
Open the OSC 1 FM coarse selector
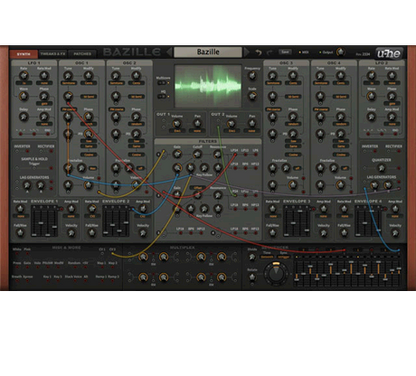click(69, 109)
